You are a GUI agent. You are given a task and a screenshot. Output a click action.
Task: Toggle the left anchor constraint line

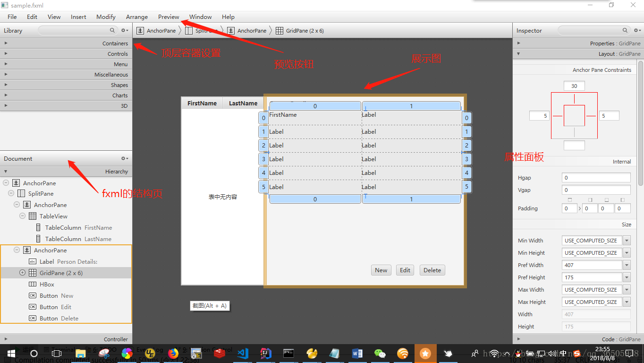[558, 116]
